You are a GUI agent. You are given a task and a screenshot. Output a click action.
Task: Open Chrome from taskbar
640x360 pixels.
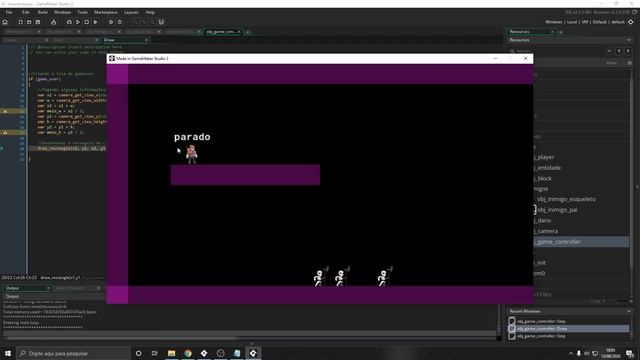point(188,353)
